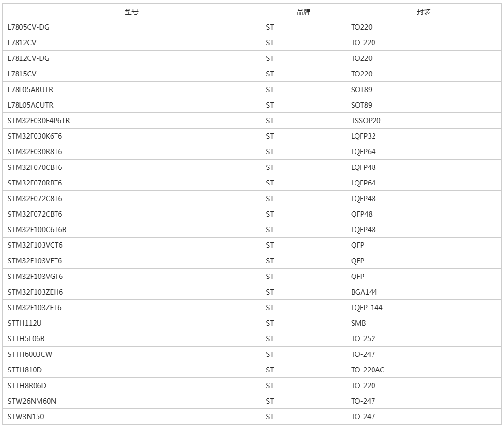Click the 型号 column header

(x=131, y=12)
